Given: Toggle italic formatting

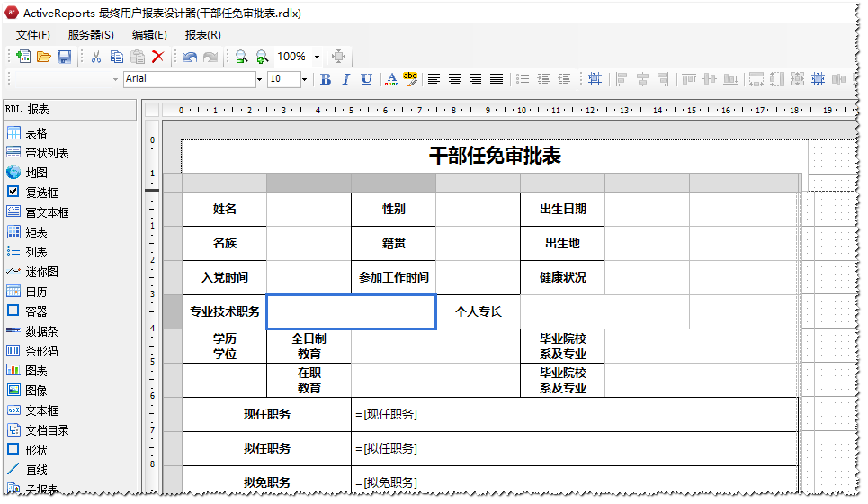Looking at the screenshot, I should click(x=346, y=80).
